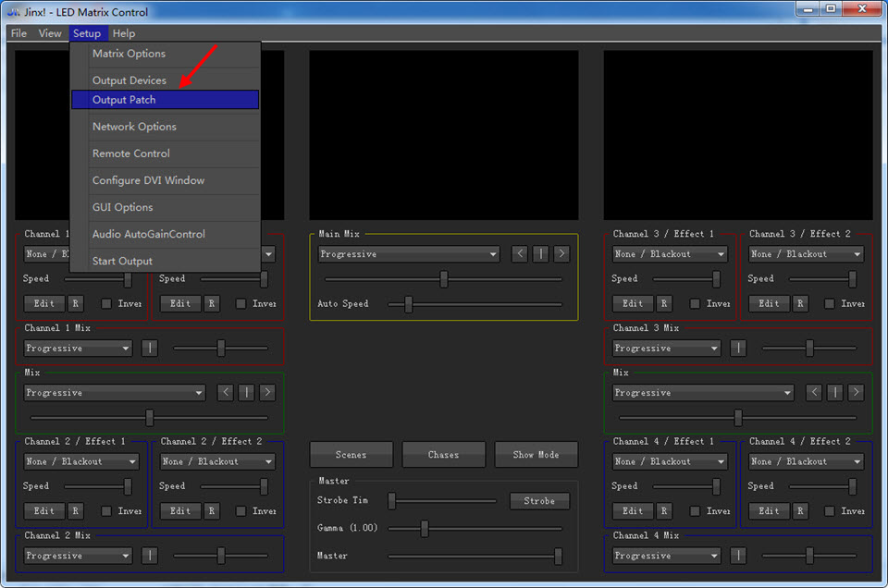Image resolution: width=888 pixels, height=588 pixels.
Task: Click left Mix next arrow button
Action: point(267,392)
